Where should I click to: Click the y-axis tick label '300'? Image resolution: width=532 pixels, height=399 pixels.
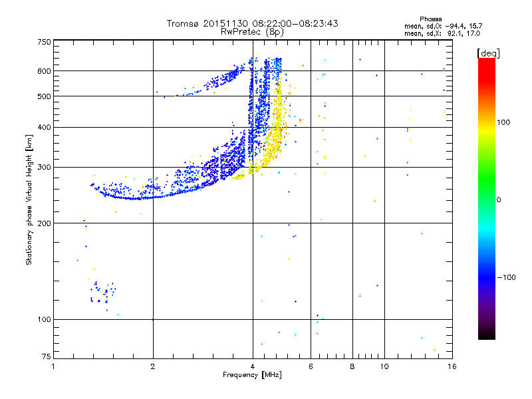tap(44, 168)
